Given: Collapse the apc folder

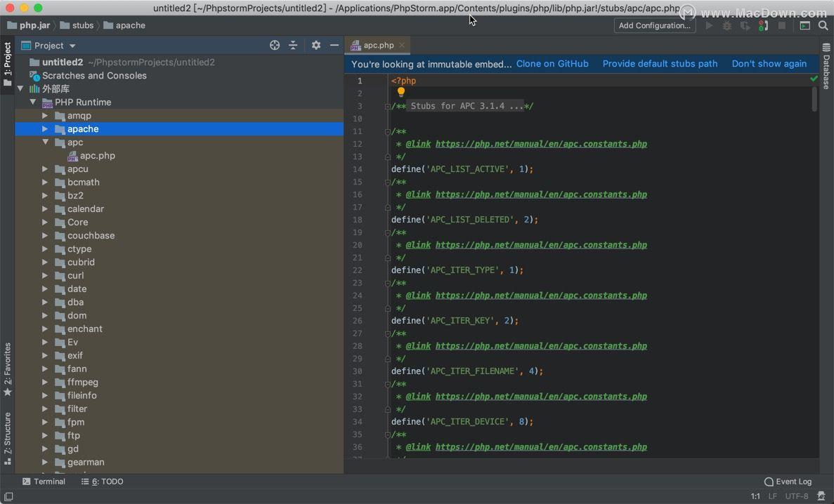Looking at the screenshot, I should pyautogui.click(x=45, y=142).
